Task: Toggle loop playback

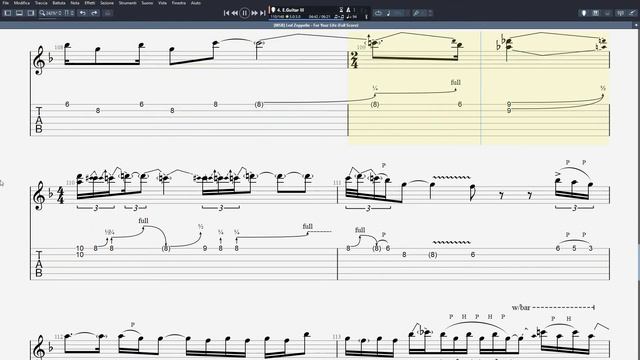Action: [x=378, y=13]
